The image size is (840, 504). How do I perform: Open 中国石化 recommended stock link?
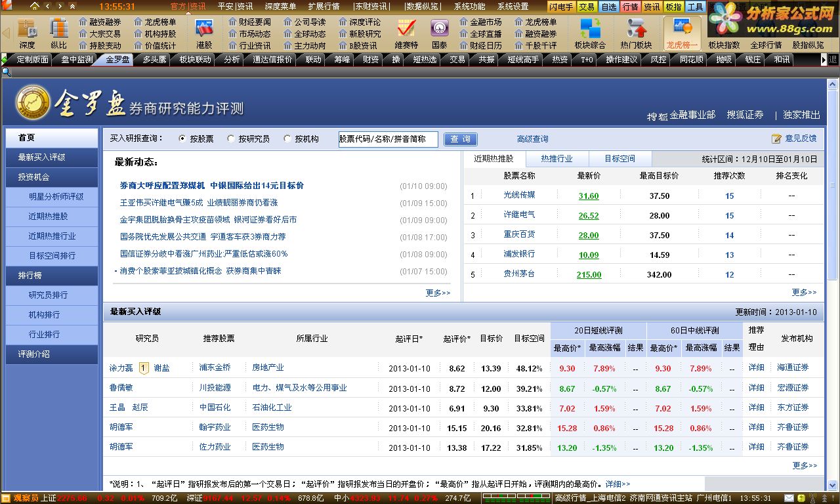click(215, 408)
